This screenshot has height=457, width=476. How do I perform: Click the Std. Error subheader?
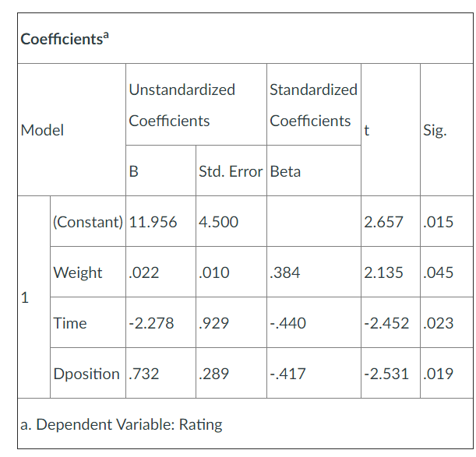pos(231,171)
